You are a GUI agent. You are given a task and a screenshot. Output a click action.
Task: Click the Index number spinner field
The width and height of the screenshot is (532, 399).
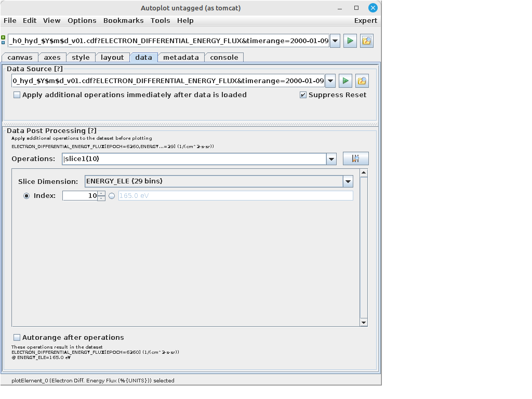pos(79,196)
